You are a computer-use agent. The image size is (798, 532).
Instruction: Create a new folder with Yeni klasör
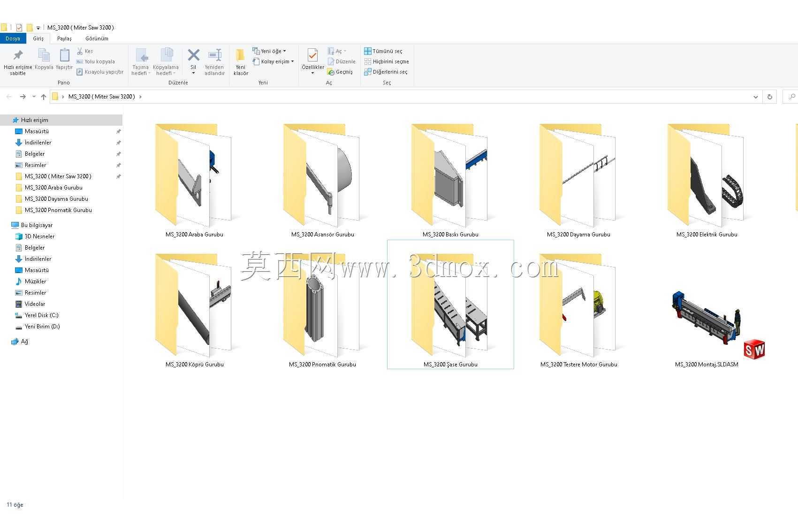coord(241,61)
